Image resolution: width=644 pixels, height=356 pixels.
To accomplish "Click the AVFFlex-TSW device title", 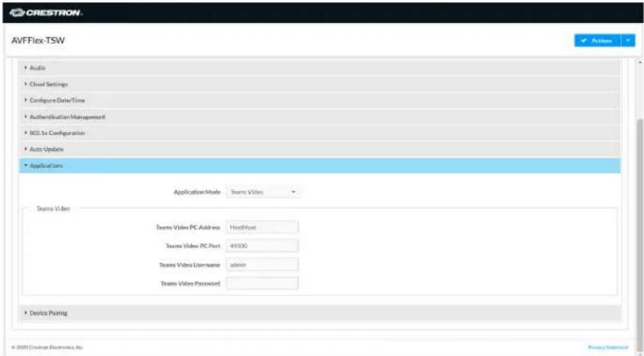I will 38,41.
